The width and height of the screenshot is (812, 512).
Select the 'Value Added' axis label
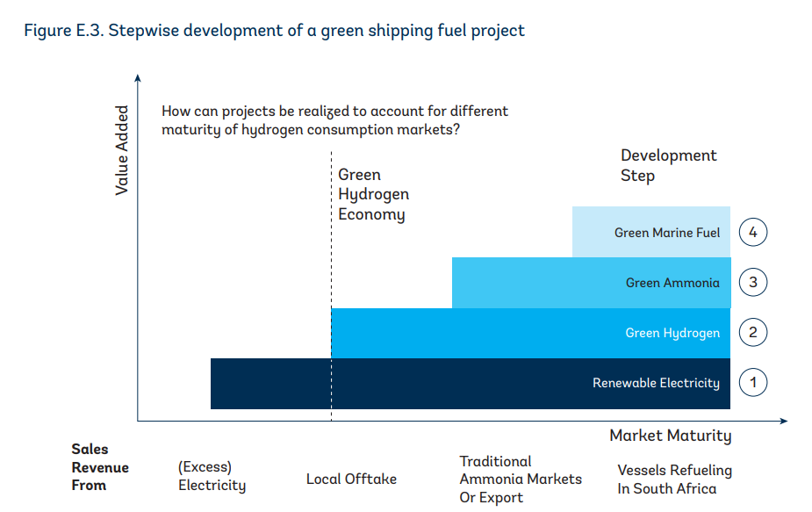click(121, 150)
